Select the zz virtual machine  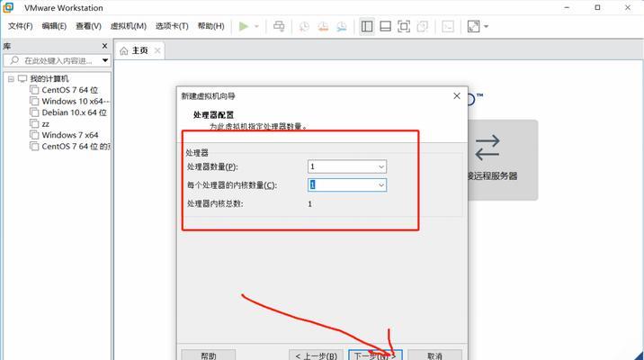tap(45, 123)
